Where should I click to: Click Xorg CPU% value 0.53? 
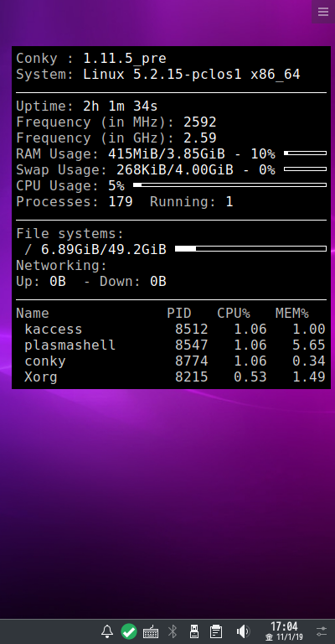(x=250, y=377)
